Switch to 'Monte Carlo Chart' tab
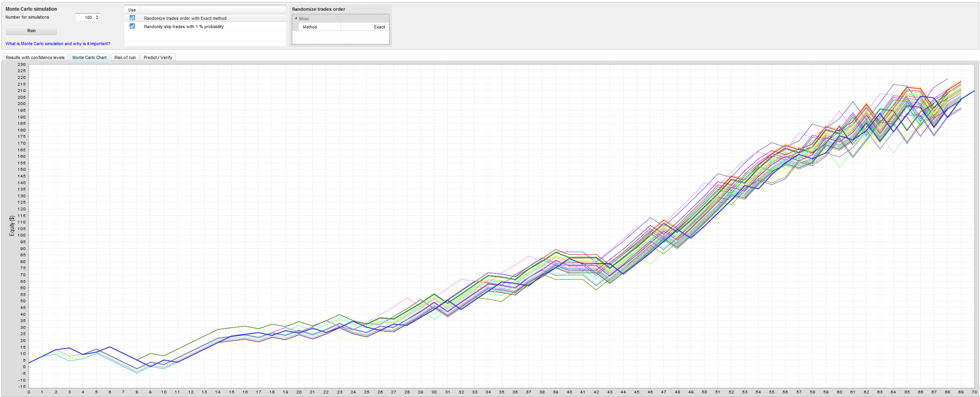Viewport: 980px width, 397px height. (89, 57)
